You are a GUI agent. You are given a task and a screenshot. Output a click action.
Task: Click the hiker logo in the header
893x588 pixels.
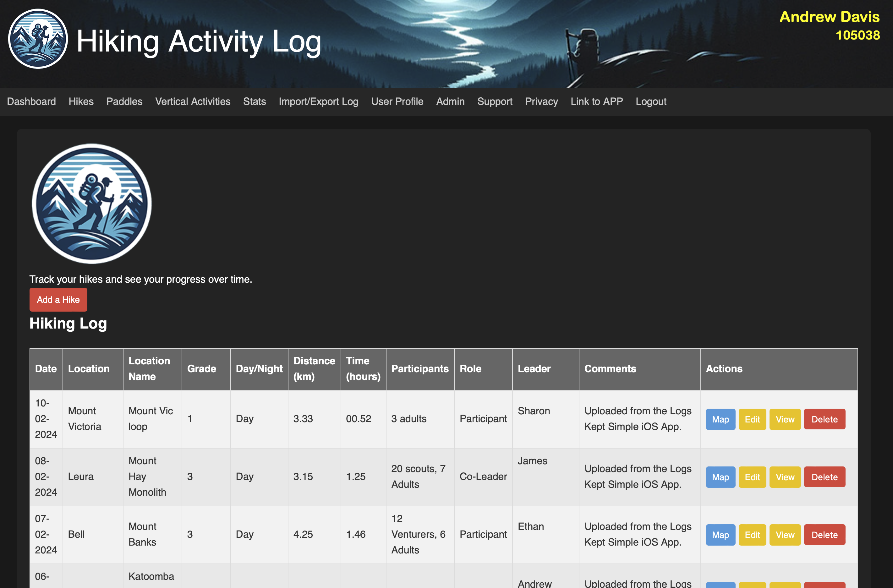[x=38, y=39]
